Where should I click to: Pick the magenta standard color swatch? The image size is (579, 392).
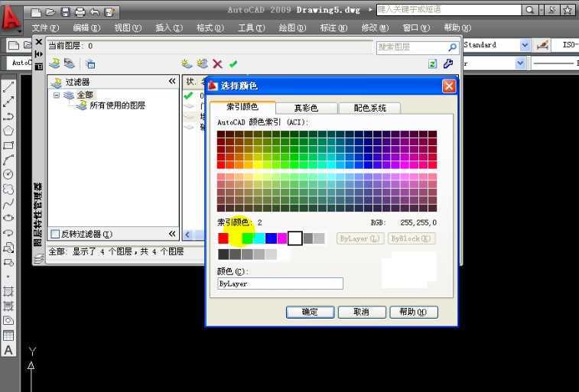pyautogui.click(x=282, y=238)
